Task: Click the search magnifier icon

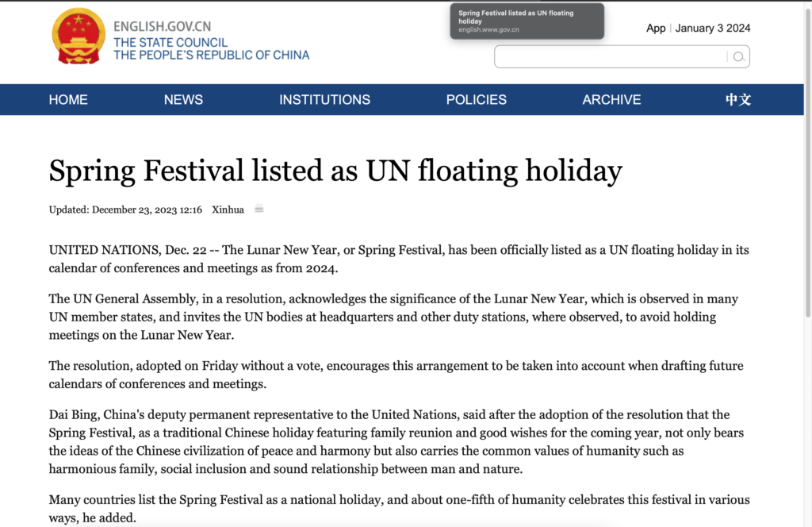Action: [x=739, y=57]
